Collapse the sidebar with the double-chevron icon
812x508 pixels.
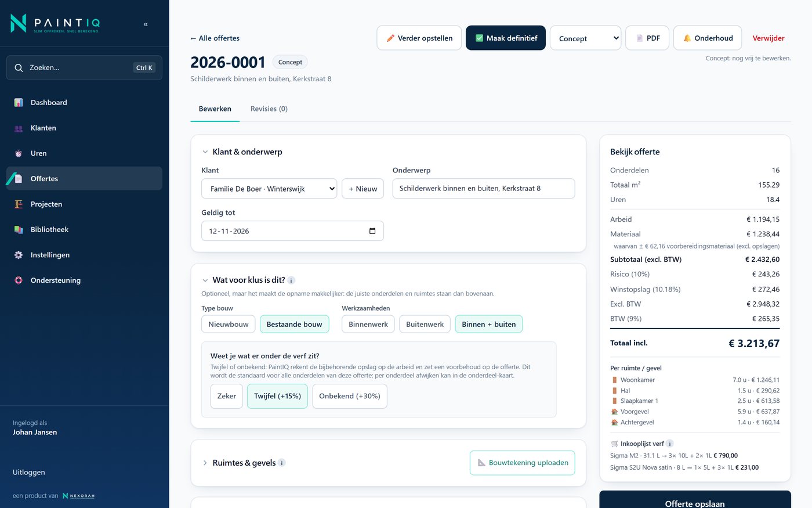pos(146,24)
